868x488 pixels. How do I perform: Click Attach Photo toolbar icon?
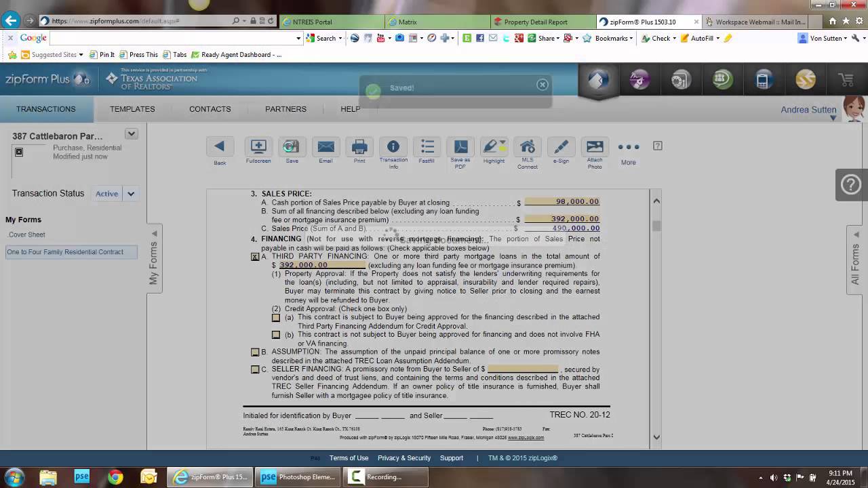[595, 146]
